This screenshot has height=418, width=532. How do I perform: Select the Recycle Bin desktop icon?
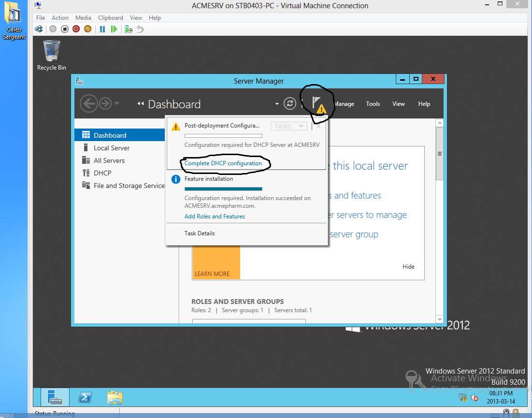(x=52, y=55)
